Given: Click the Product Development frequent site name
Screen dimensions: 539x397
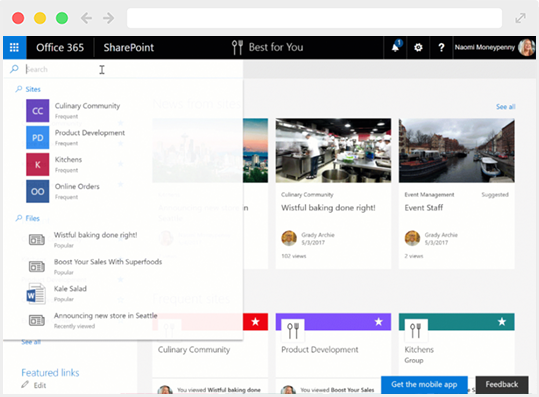Looking at the screenshot, I should tap(320, 350).
